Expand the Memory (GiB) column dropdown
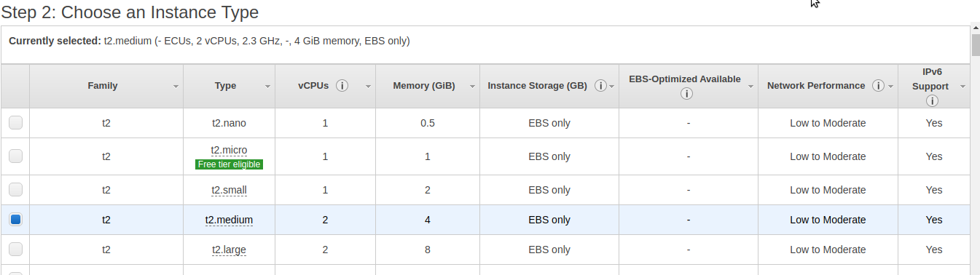The width and height of the screenshot is (980, 275). point(472,87)
